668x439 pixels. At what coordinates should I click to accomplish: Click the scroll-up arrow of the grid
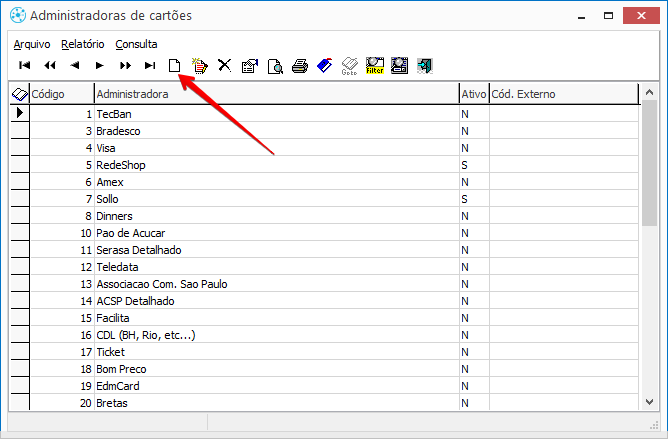tap(649, 92)
